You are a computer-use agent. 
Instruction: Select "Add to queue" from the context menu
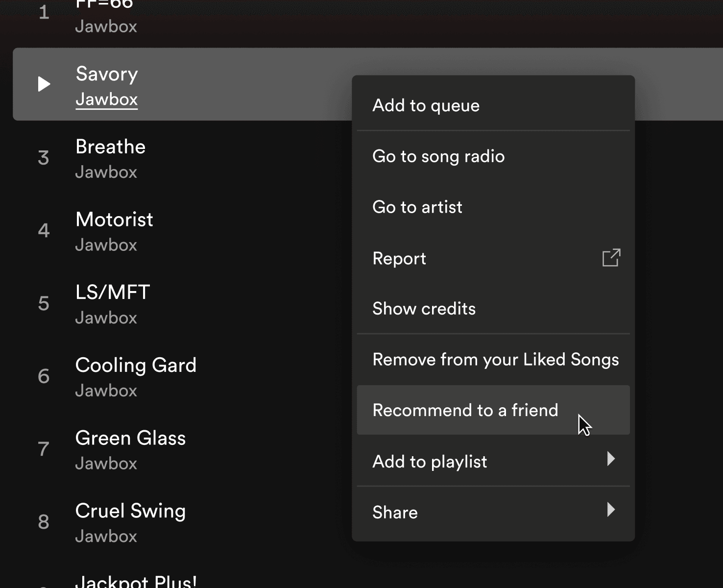426,105
